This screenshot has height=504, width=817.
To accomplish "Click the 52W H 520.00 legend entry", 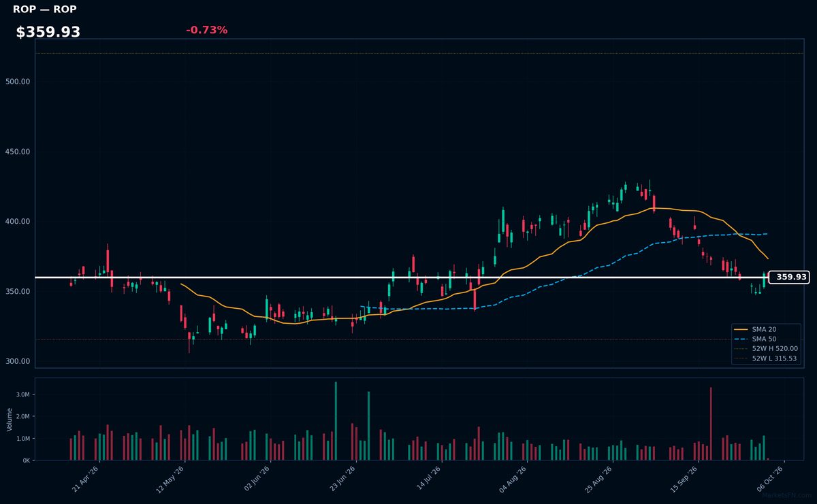I will 766,349.
